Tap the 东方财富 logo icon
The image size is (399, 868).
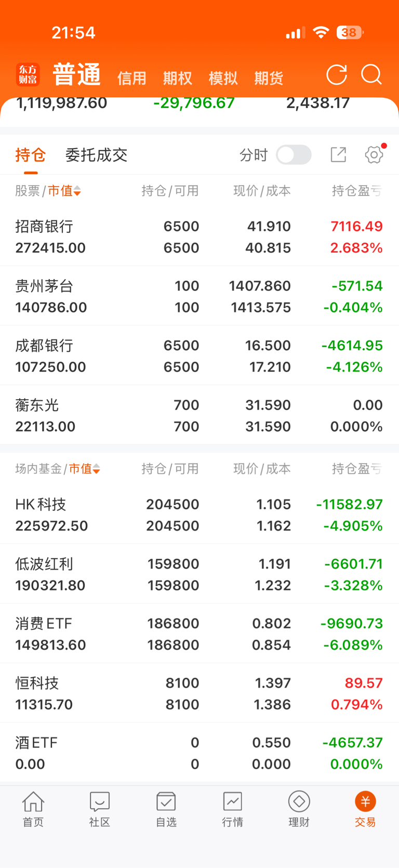click(28, 75)
